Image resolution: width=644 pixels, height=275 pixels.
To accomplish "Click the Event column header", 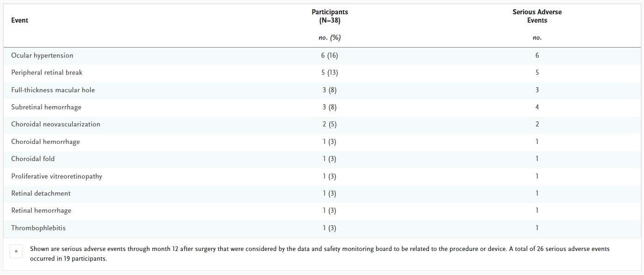I will click(x=20, y=20).
